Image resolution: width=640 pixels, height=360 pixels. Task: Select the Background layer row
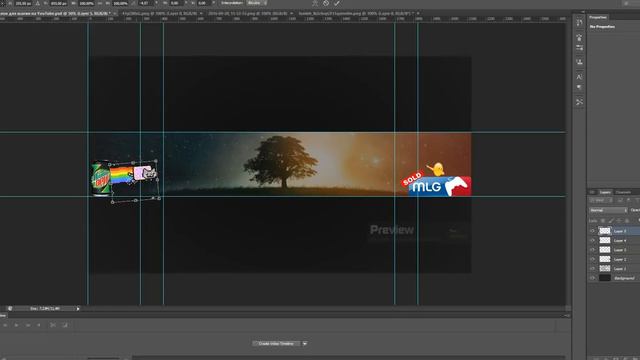point(613,278)
